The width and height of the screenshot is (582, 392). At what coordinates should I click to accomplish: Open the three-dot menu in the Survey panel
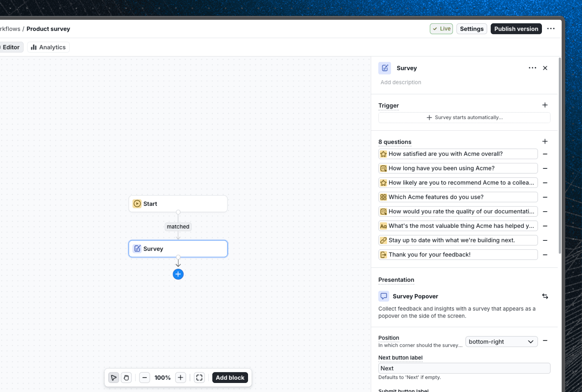tap(532, 68)
